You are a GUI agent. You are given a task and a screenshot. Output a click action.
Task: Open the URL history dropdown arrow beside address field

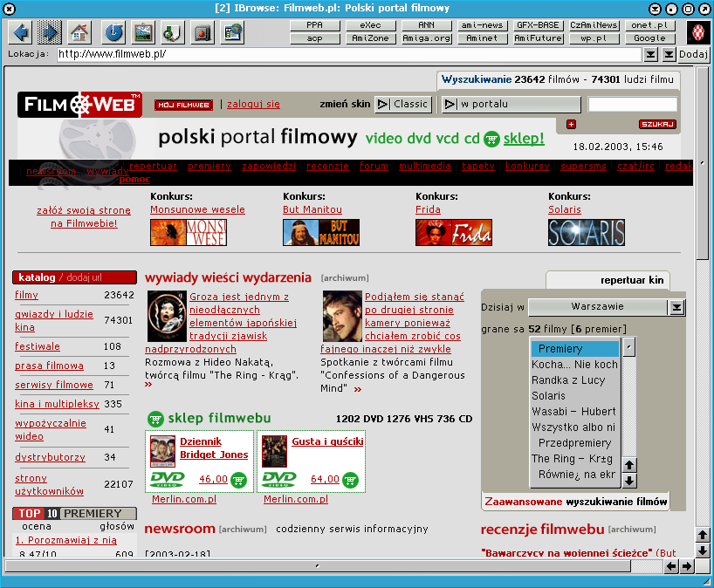[x=650, y=55]
